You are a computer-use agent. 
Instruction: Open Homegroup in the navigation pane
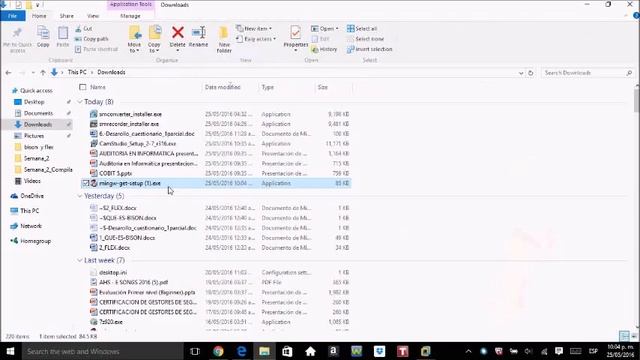(x=31, y=241)
